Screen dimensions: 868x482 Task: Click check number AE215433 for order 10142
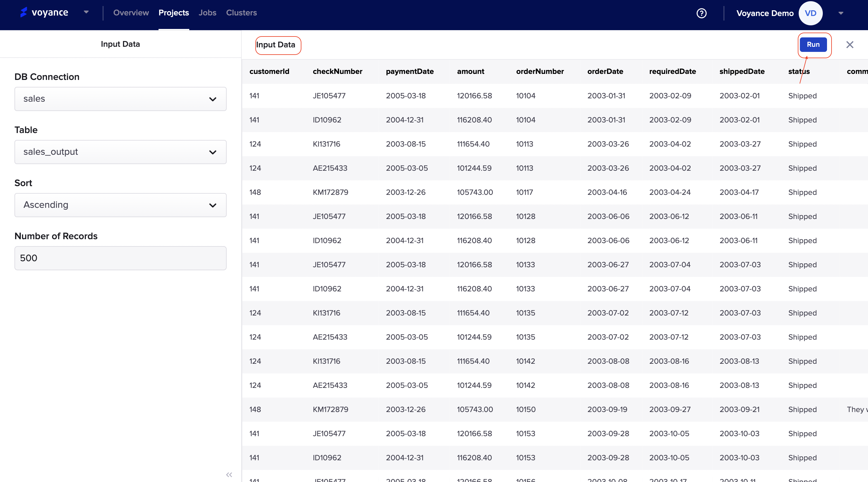(x=329, y=385)
